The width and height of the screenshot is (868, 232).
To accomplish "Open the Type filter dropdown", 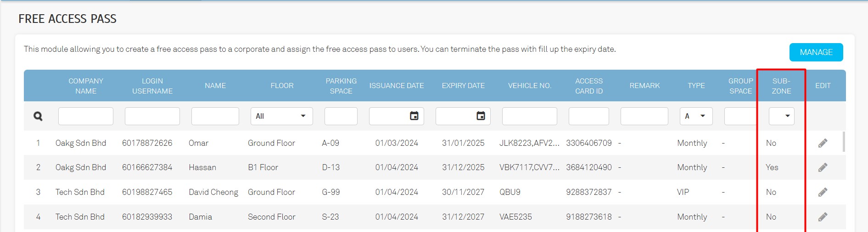I will coord(696,116).
